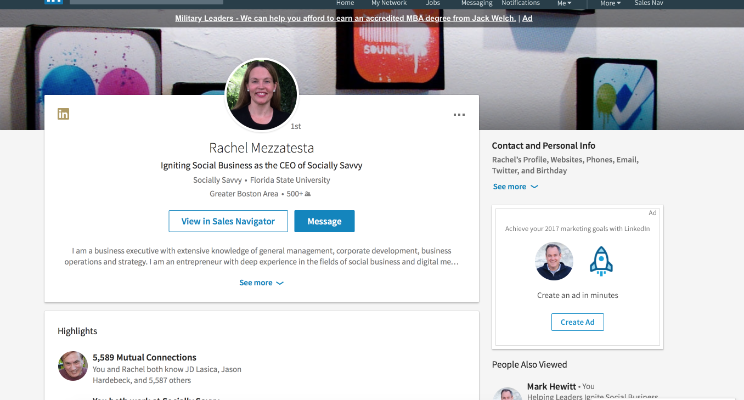Click the 'Florida State University' text
This screenshot has width=744, height=400.
pos(290,180)
